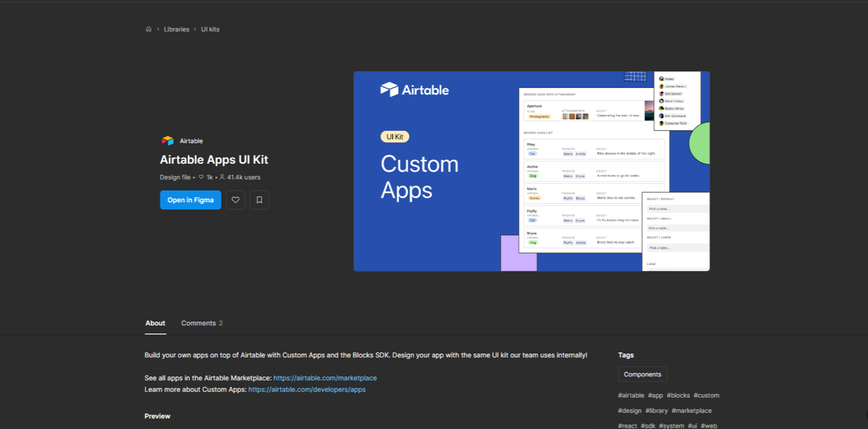
Task: Click the Open in Figma button
Action: tap(190, 200)
